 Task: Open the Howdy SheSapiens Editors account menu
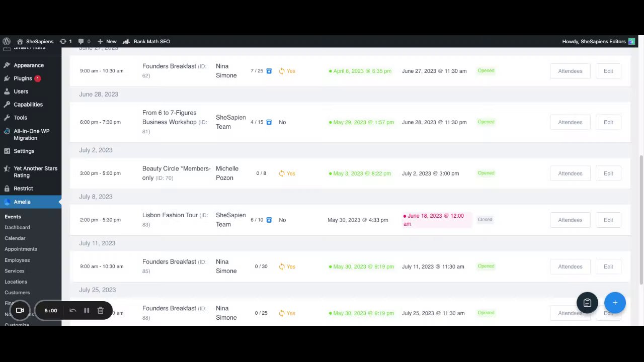[599, 41]
